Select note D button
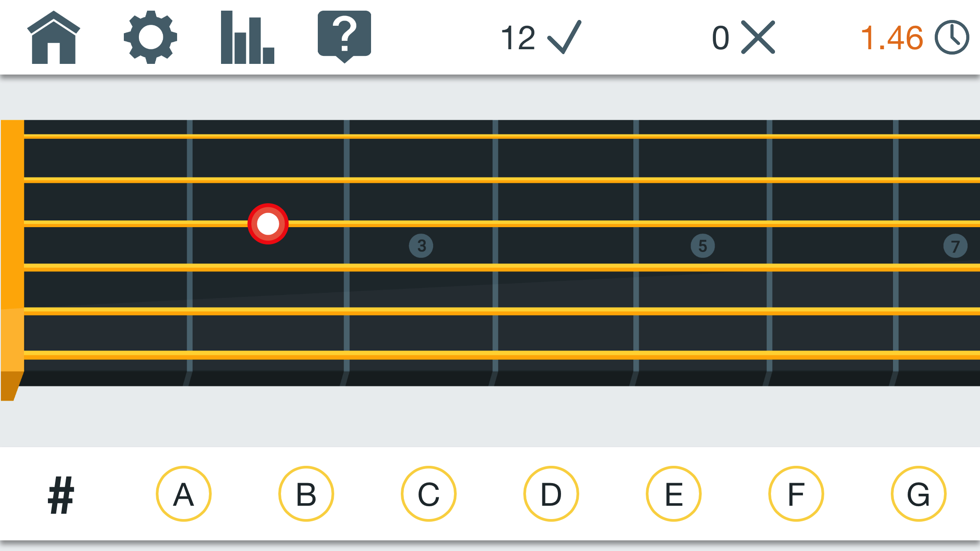The width and height of the screenshot is (980, 551). 551,494
